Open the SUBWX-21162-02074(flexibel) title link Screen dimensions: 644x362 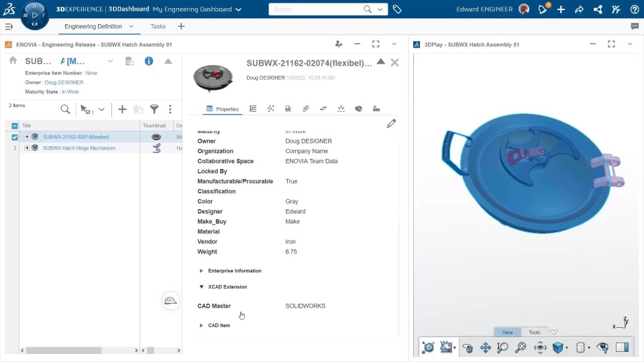(76, 137)
